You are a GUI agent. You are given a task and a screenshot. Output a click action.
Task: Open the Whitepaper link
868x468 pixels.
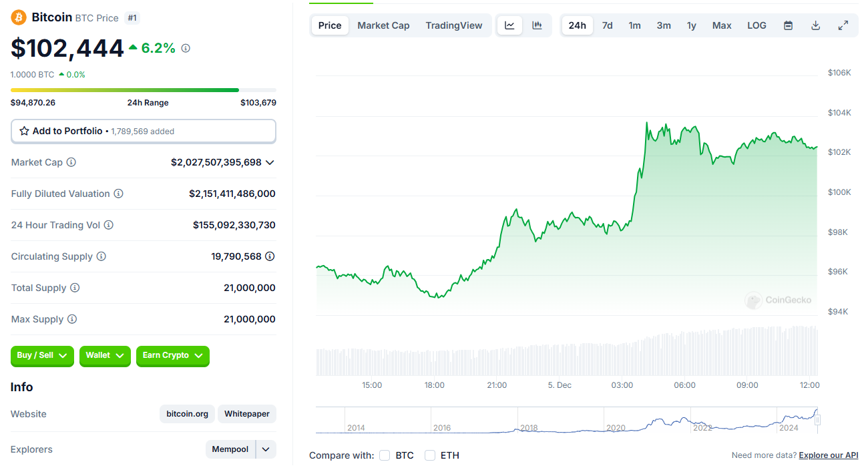pos(247,414)
